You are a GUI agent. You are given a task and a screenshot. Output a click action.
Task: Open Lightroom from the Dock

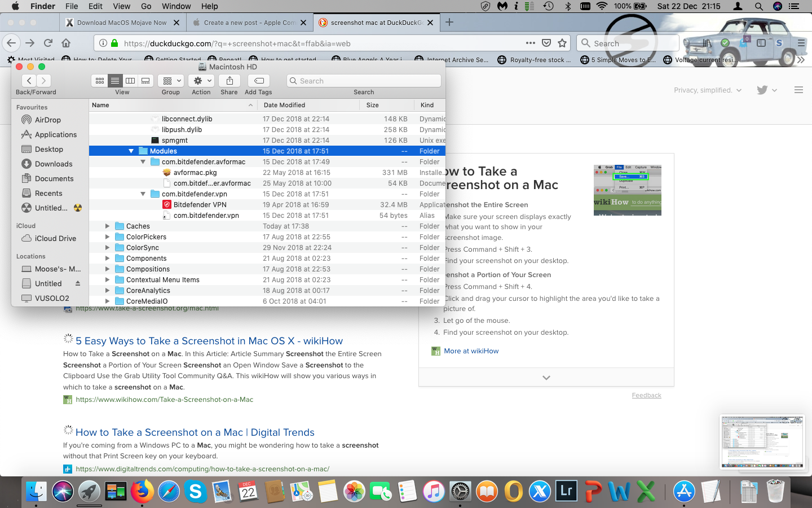point(566,492)
